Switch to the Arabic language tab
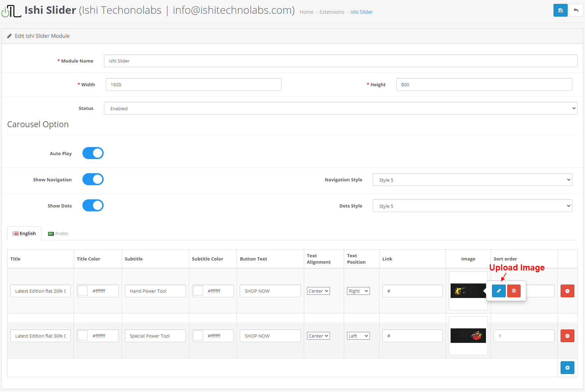The image size is (585, 392). (x=58, y=234)
